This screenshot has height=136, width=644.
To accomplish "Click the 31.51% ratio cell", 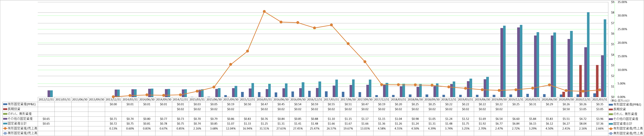I will coord(264,129).
